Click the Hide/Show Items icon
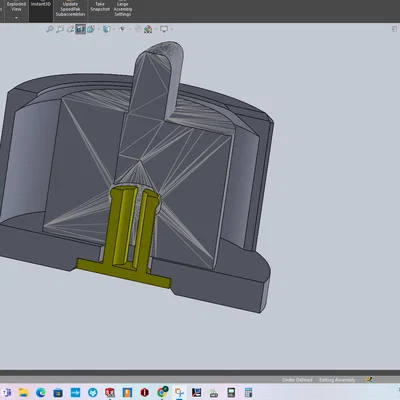The image size is (400, 400). point(122,29)
